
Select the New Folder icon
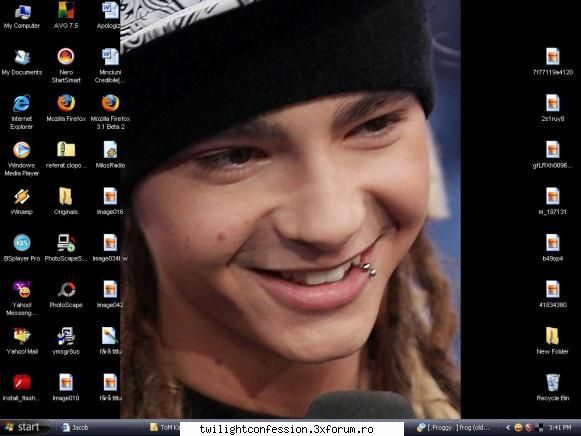pos(552,341)
